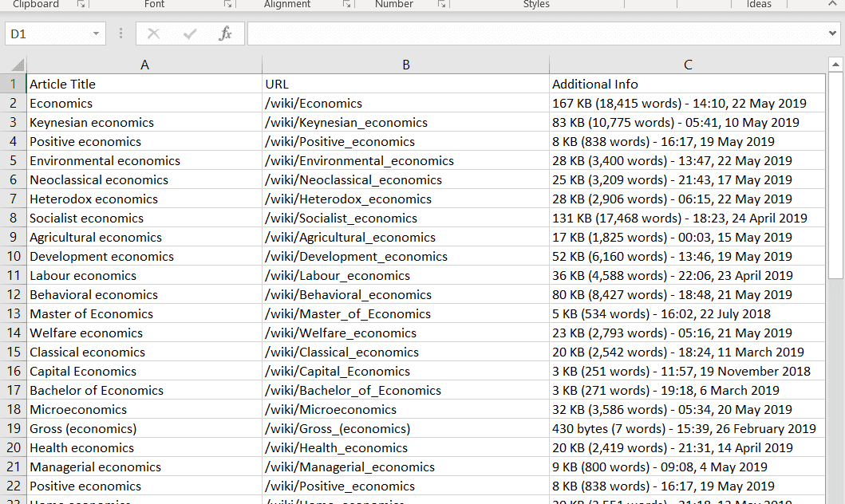
Task: Select row 8 header
Action: pyautogui.click(x=14, y=218)
